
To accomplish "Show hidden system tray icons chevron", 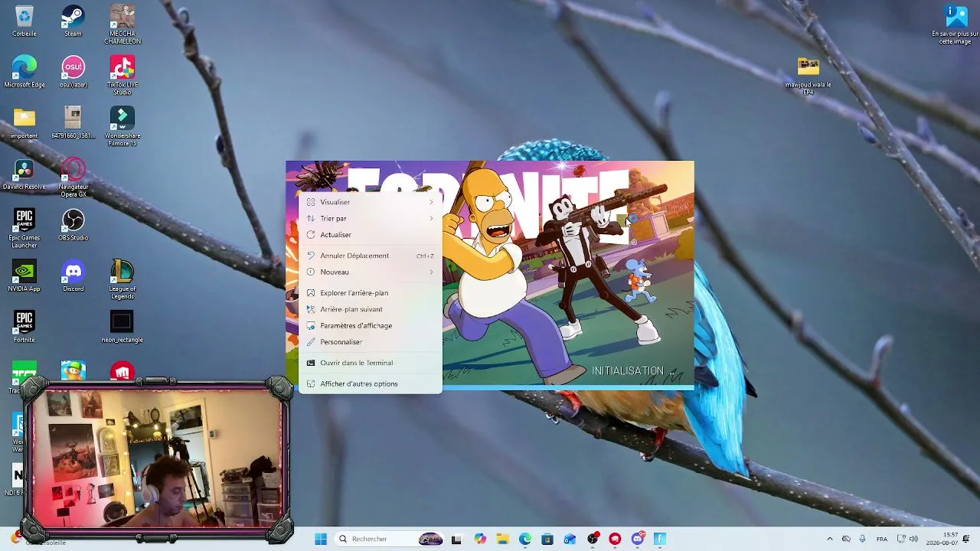I will click(x=830, y=539).
